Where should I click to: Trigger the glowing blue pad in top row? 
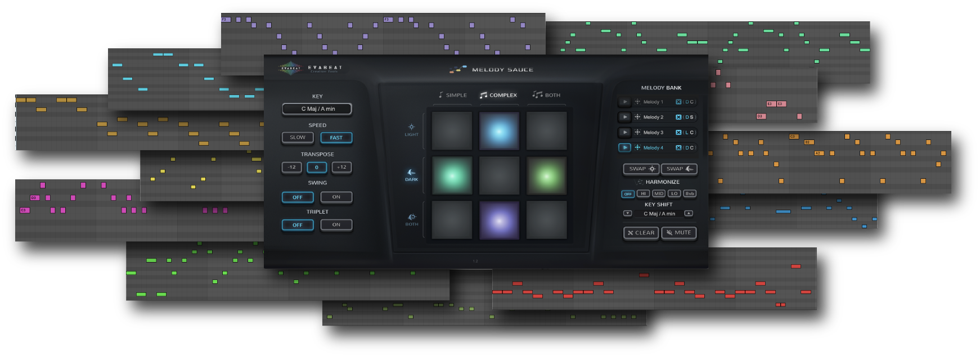[499, 131]
